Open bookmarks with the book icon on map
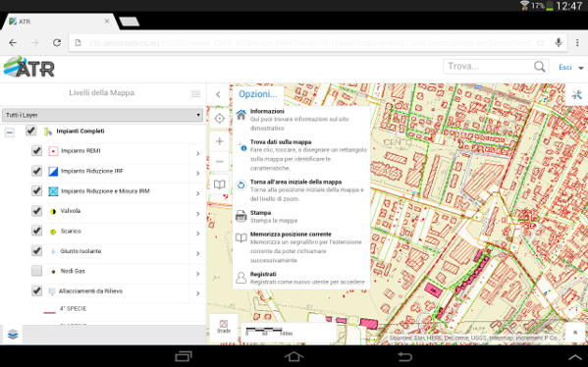The width and height of the screenshot is (588, 367). (x=219, y=184)
